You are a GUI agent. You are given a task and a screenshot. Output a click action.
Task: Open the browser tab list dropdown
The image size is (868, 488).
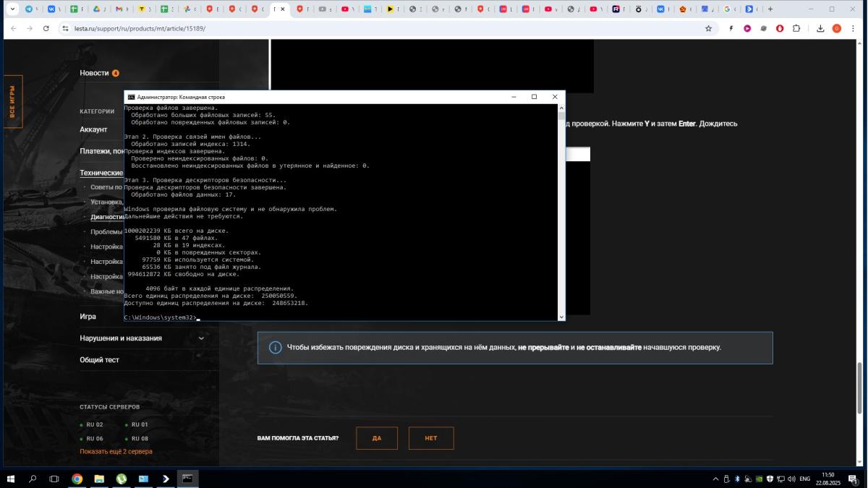pyautogui.click(x=12, y=9)
